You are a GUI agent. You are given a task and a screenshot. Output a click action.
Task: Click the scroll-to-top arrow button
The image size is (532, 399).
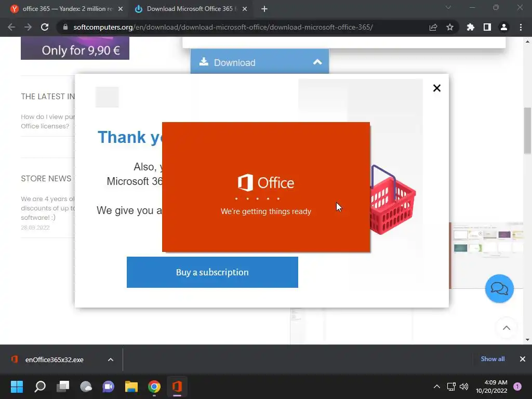pos(506,328)
